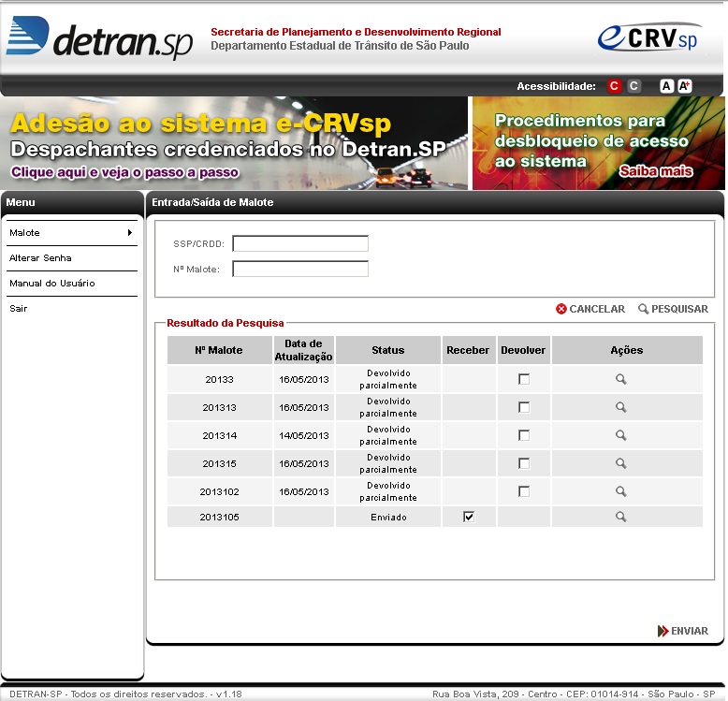Screen dimensions: 728x701
Task: Uncheck Receber box for malote 2013105
Action: (x=469, y=517)
